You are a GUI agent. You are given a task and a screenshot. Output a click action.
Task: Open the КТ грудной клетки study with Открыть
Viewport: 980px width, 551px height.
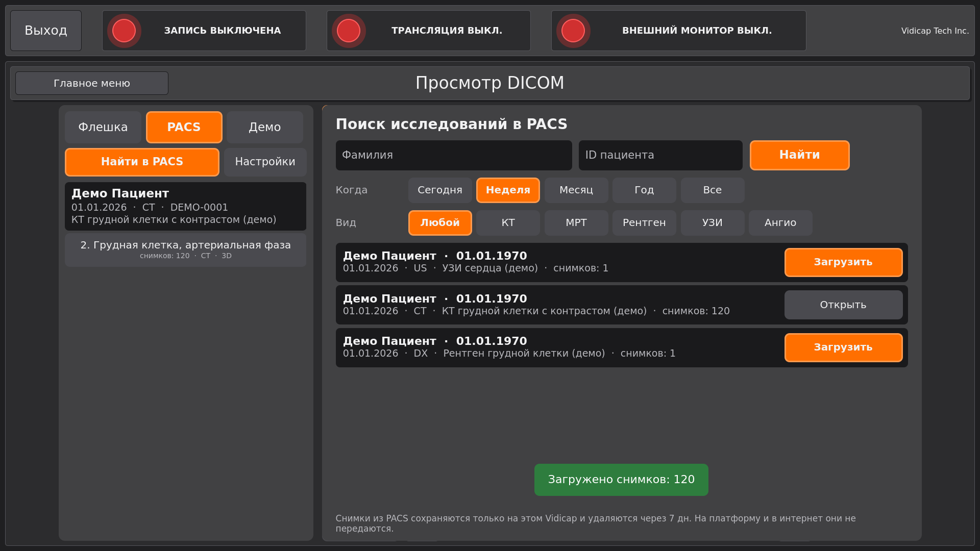pyautogui.click(x=844, y=305)
